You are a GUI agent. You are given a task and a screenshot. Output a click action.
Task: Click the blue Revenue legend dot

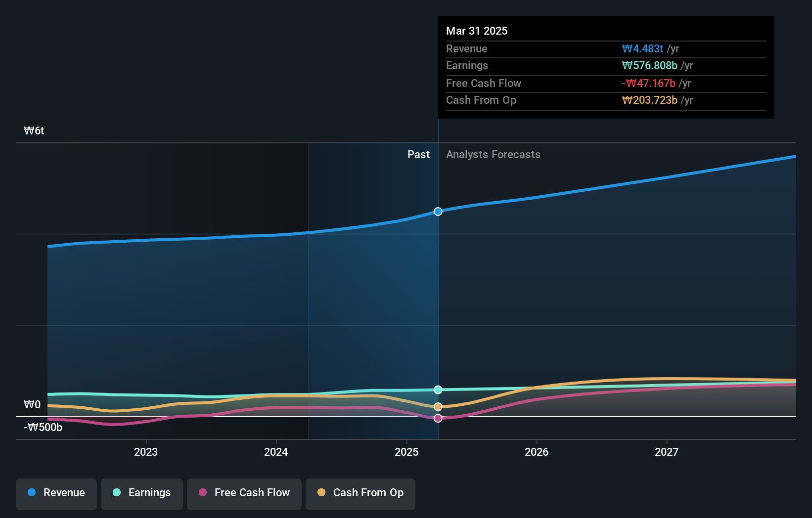(x=32, y=493)
